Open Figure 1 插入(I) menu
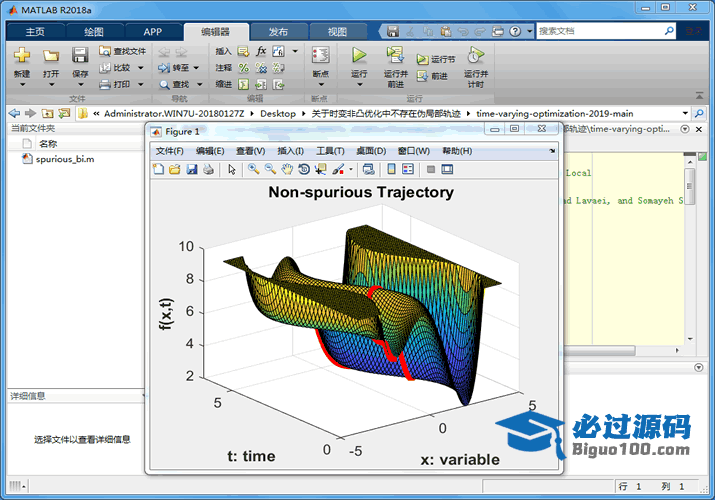715x500 pixels. click(290, 151)
